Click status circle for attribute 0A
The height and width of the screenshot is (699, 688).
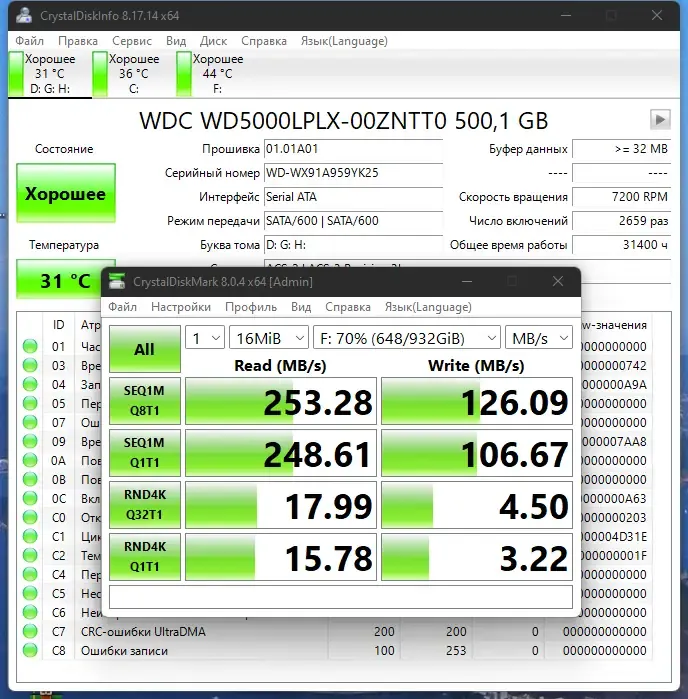click(x=30, y=460)
